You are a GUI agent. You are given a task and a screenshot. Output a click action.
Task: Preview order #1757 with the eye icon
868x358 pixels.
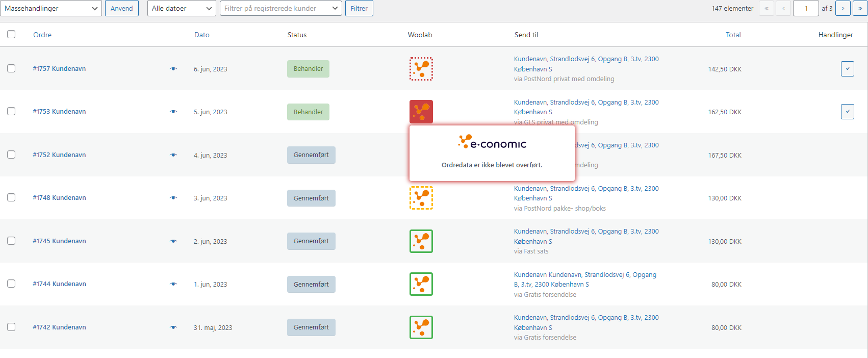pos(173,69)
